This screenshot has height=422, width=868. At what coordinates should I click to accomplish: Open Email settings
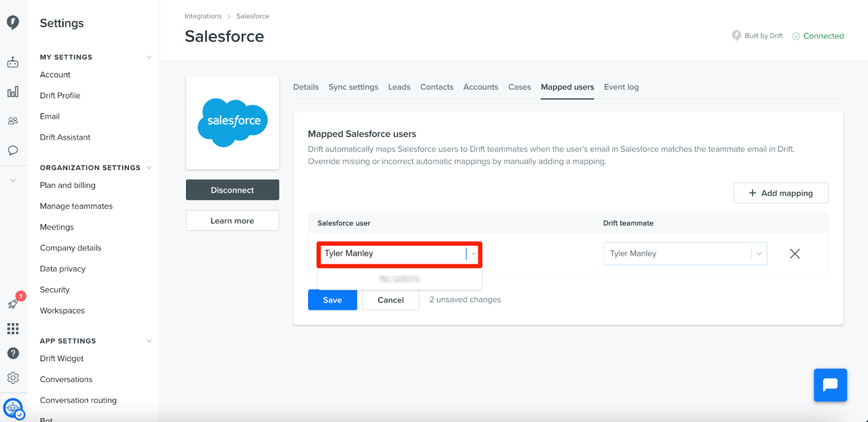point(50,116)
